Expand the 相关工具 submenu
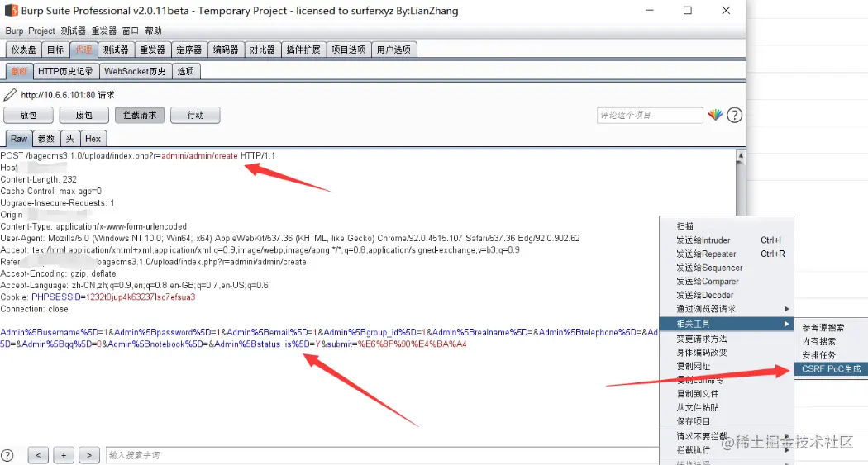Screen dimensions: 868x465 coord(727,324)
